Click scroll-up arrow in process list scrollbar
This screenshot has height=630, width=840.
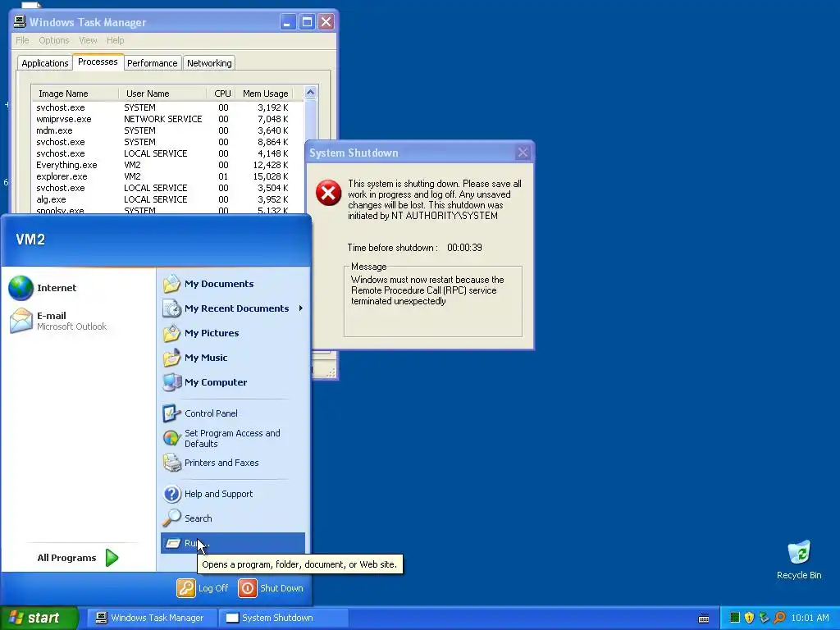click(x=311, y=93)
